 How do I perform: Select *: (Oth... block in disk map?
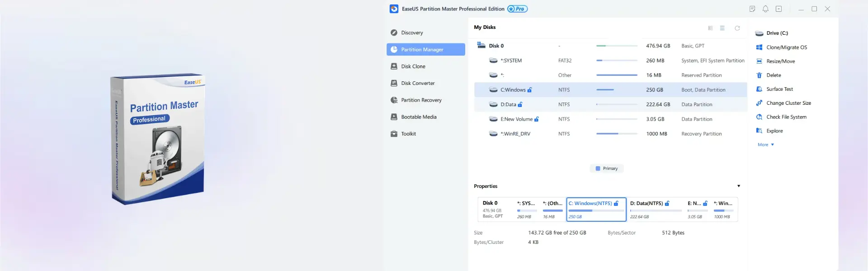(552, 210)
